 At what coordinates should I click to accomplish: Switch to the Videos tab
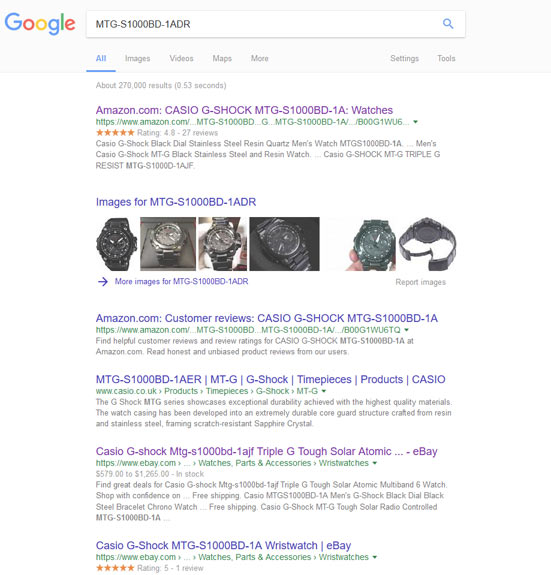pos(181,58)
